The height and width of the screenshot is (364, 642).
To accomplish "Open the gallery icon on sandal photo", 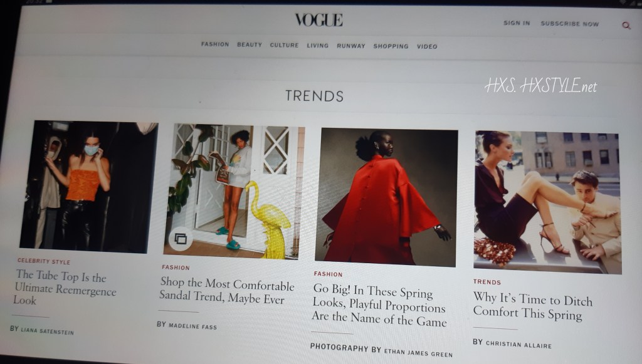I will click(x=181, y=239).
